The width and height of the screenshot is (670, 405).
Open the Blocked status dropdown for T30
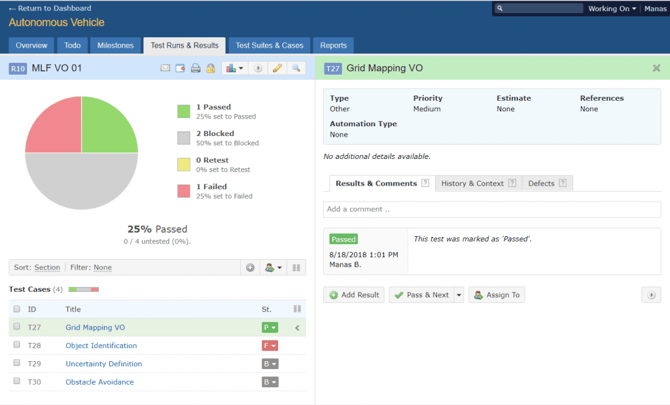point(270,382)
